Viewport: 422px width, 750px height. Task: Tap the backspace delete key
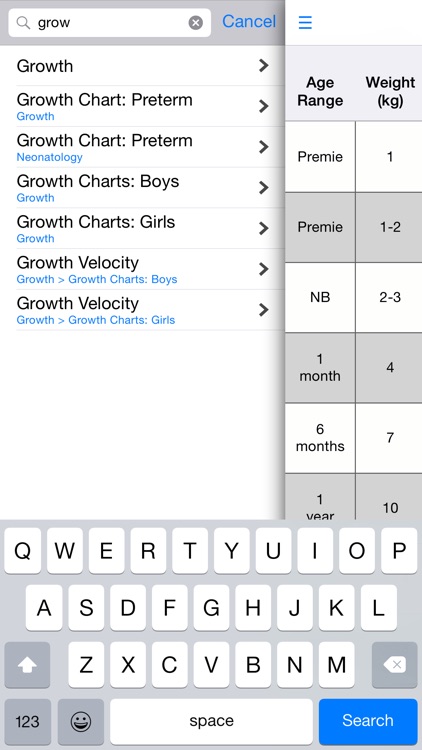(x=394, y=664)
